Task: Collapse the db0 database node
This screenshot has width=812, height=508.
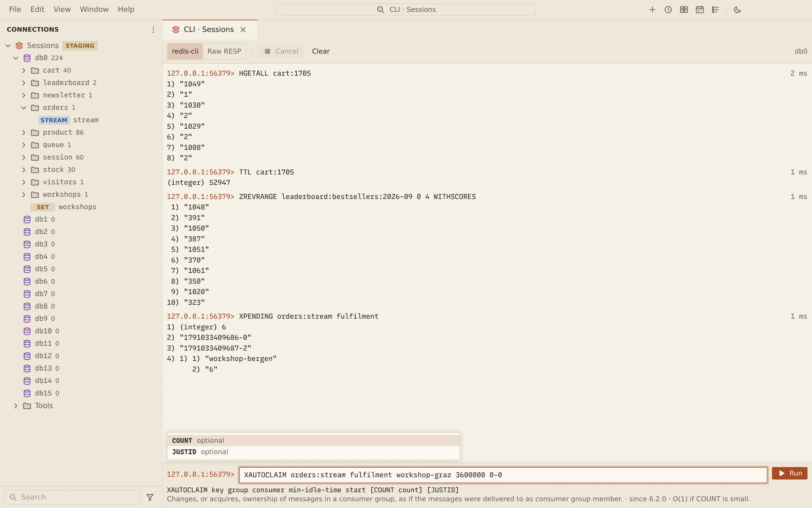Action: pos(16,58)
